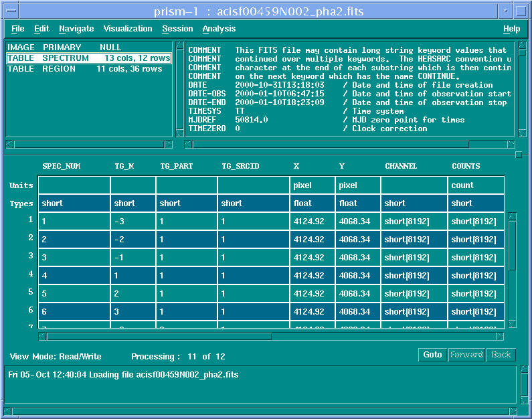Click header keywords horizontal scrollbar thumb
532x419 pixels.
tap(331, 145)
